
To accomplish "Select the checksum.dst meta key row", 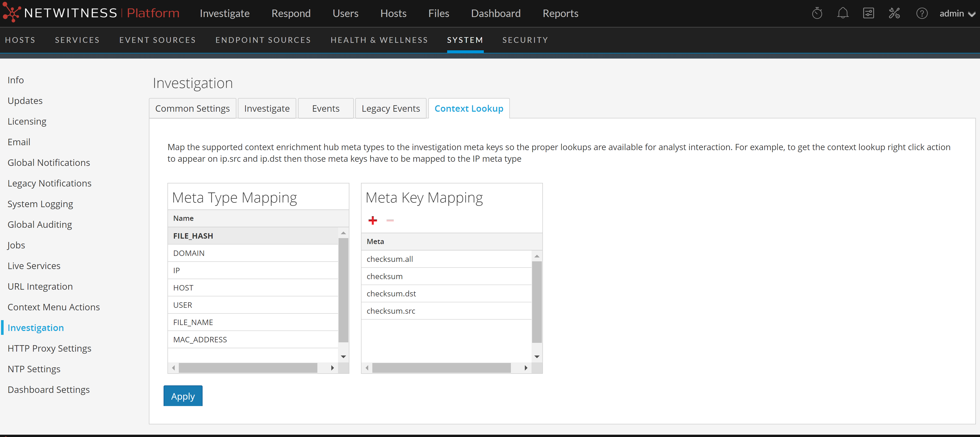I will (x=391, y=294).
